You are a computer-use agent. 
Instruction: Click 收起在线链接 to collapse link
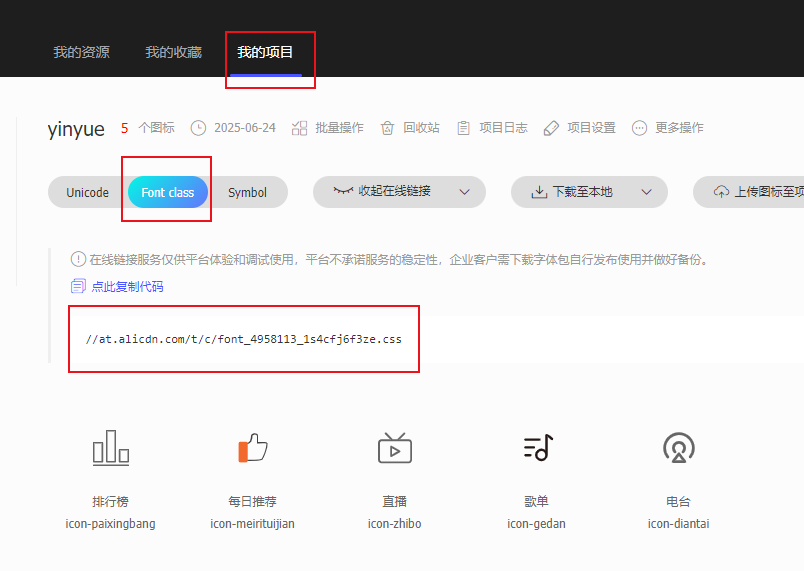pos(399,192)
